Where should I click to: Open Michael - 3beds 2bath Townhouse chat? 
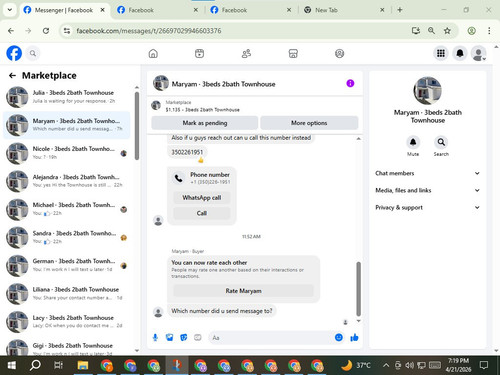67,209
